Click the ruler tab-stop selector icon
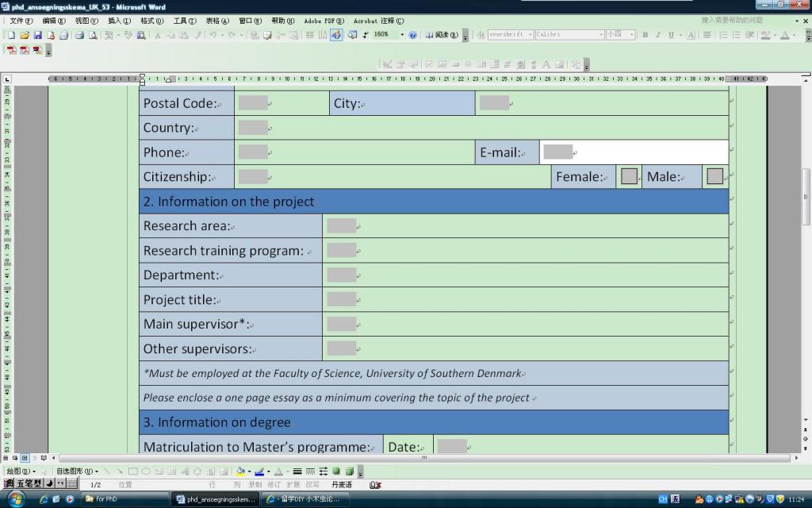 pos(7,79)
